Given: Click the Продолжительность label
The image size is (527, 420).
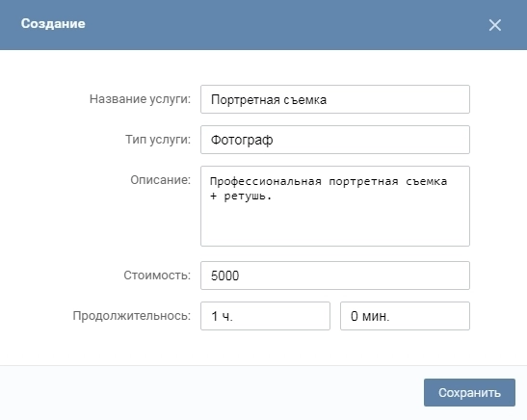Looking at the screenshot, I should [132, 316].
